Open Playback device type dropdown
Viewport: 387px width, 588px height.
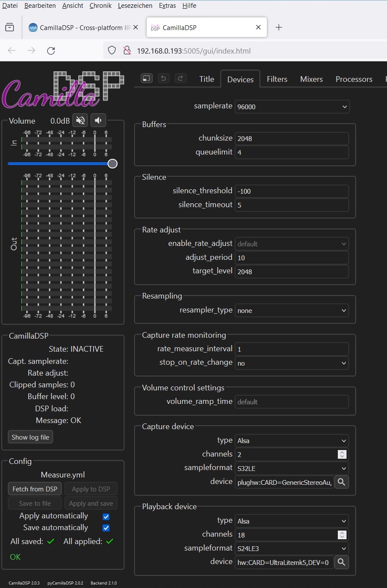(x=292, y=521)
